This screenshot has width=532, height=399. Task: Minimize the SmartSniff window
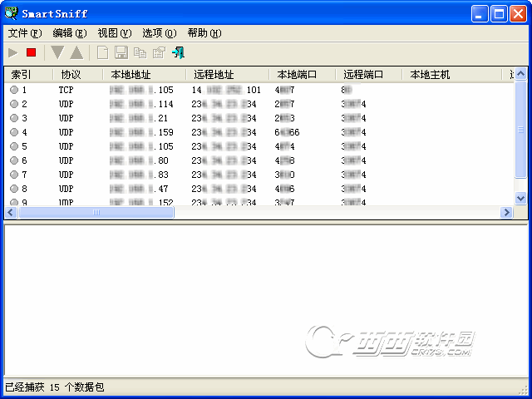click(480, 14)
